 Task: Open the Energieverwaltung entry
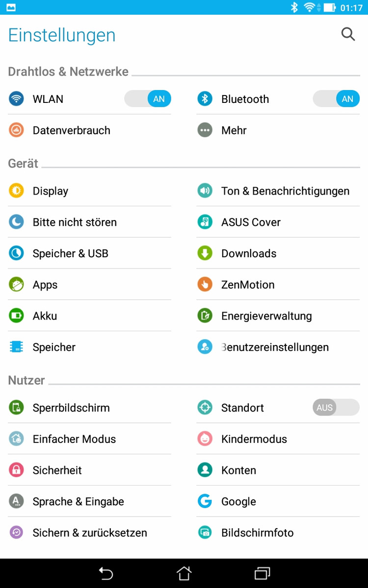(266, 316)
